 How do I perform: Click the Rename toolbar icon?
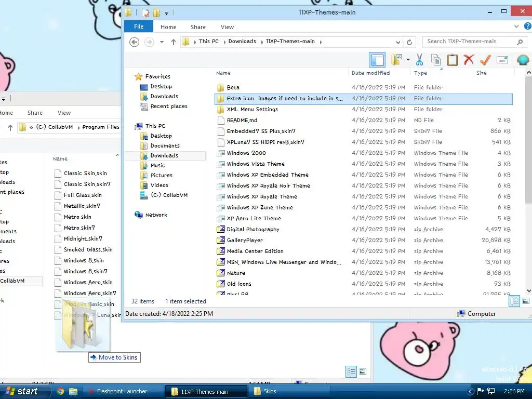click(502, 60)
